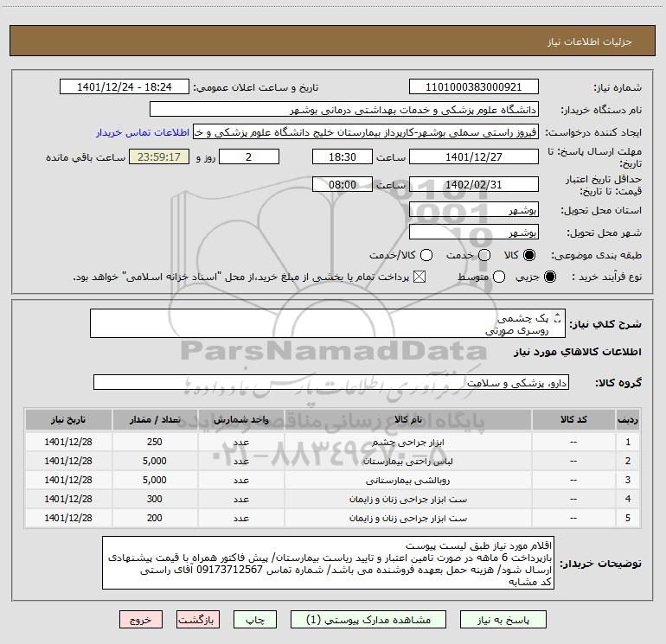Image resolution: width=666 pixels, height=644 pixels.
Task: Click the remaining days field showing 2
Action: click(x=249, y=156)
